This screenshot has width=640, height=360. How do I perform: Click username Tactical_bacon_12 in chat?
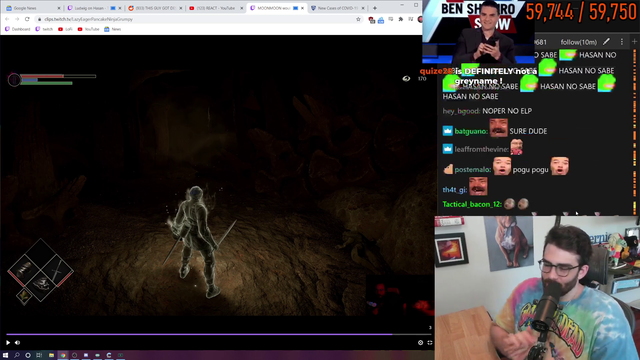[472, 204]
